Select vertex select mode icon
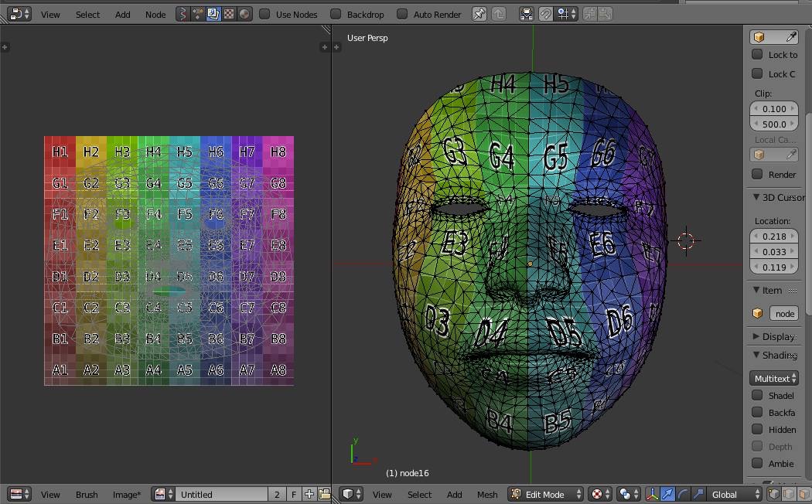This screenshot has height=504, width=812. [x=773, y=494]
